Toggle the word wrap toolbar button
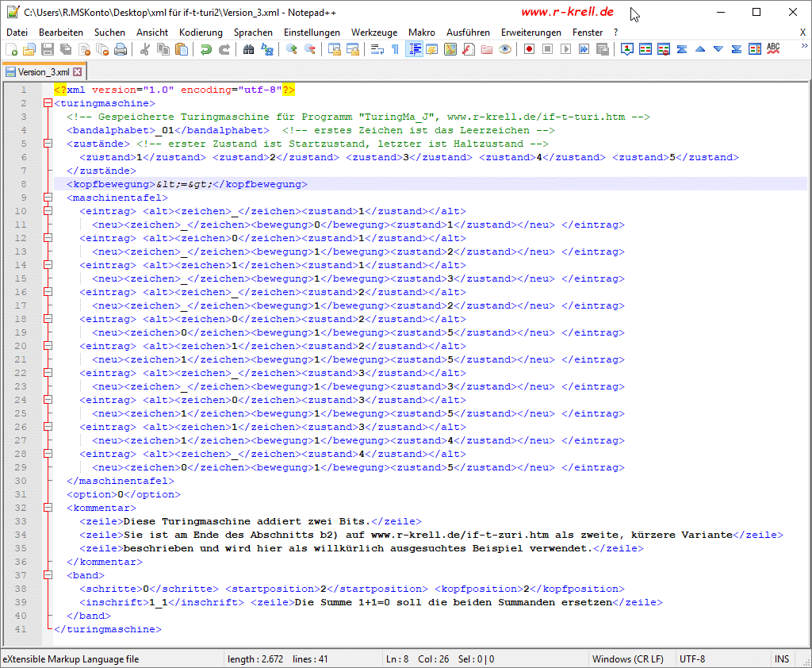Image resolution: width=812 pixels, height=668 pixels. tap(377, 49)
